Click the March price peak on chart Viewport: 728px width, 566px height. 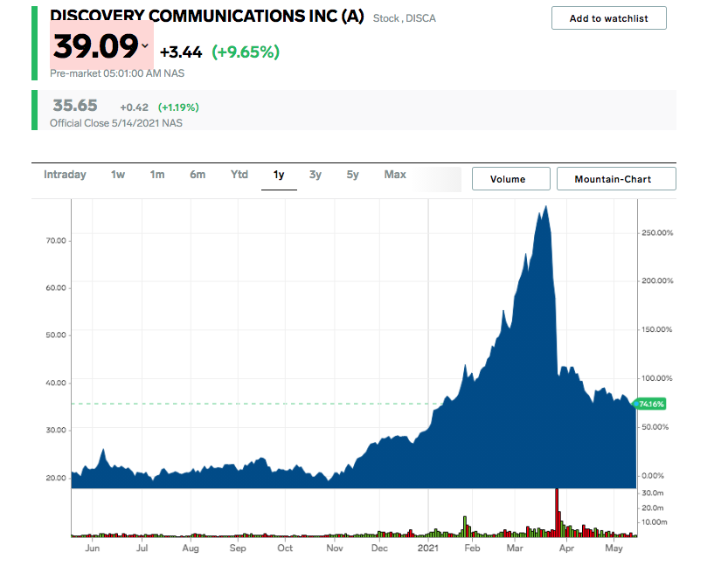pos(546,207)
